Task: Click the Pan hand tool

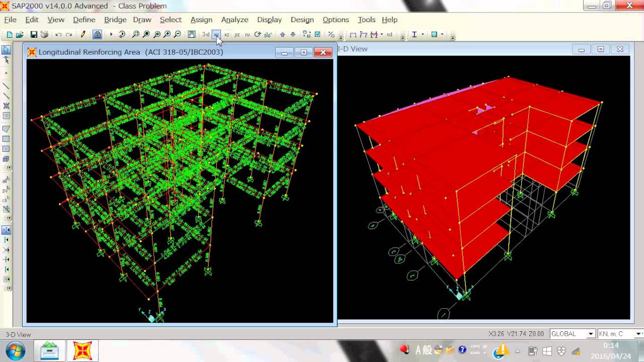Action: (192, 35)
